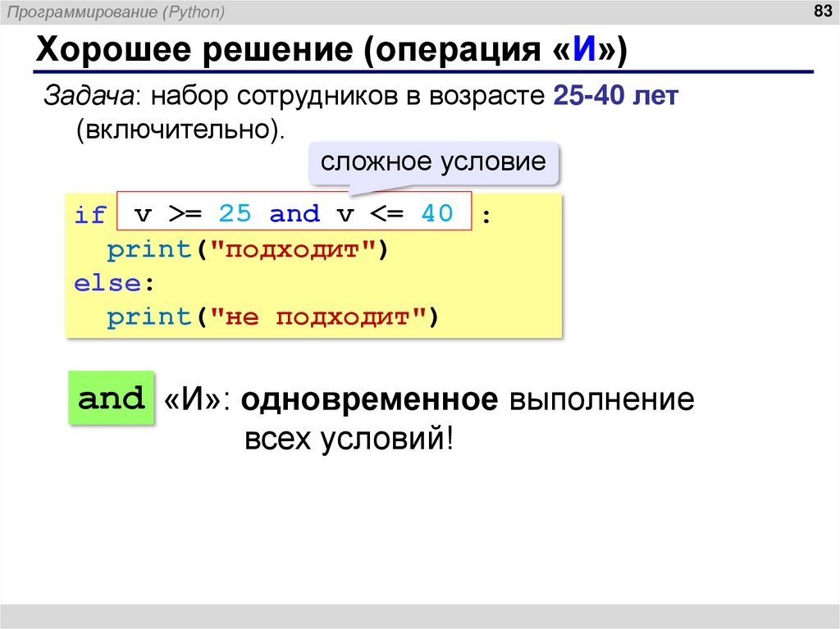Select the first "print" statement
The image size is (840, 629).
pyautogui.click(x=150, y=248)
